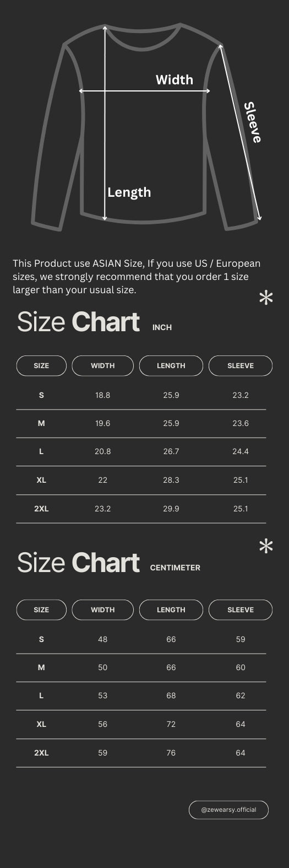This screenshot has width=289, height=868.
Task: Click the XL row label in centimeter chart
Action: coord(41,724)
